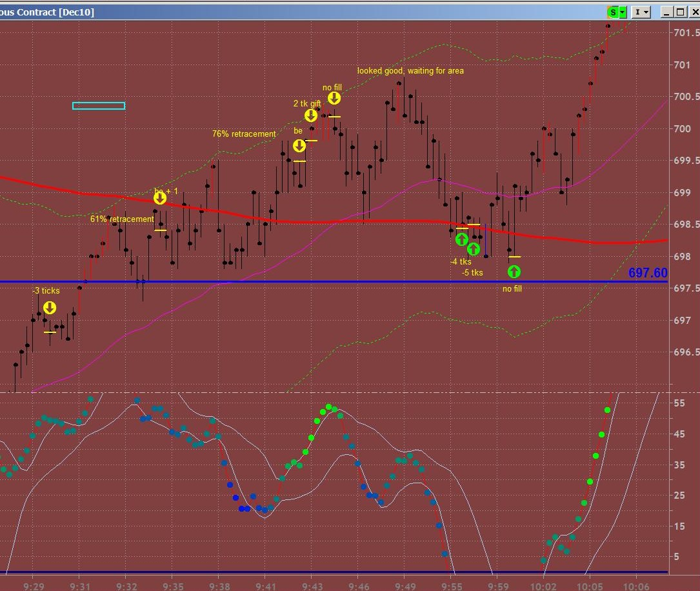700x591 pixels.
Task: Select green up arrow above bottom no fill
Action: (514, 272)
